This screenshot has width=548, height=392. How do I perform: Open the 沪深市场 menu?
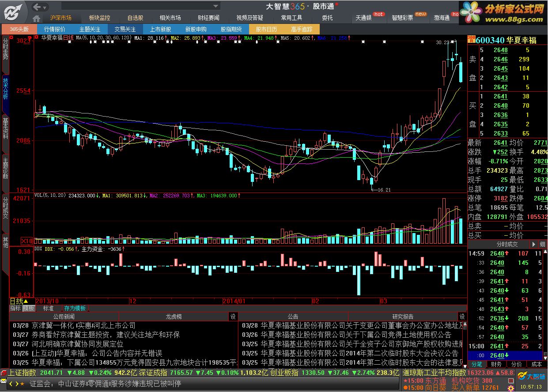(x=60, y=18)
